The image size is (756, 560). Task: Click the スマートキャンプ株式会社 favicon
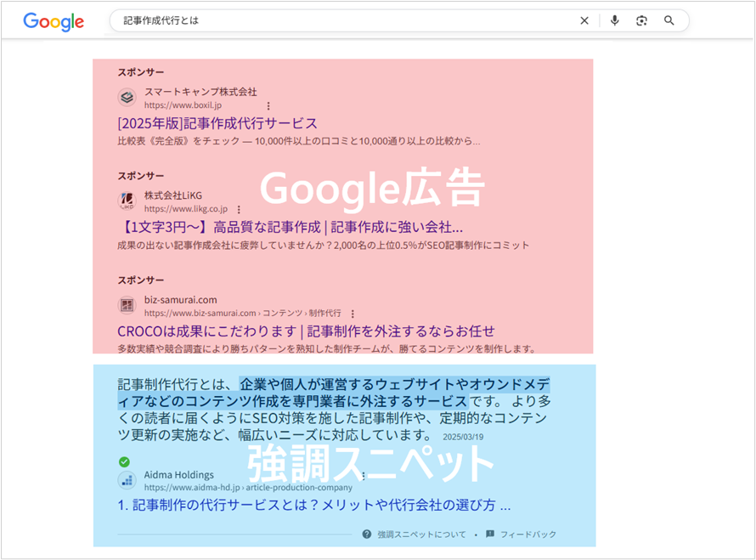pos(127,98)
